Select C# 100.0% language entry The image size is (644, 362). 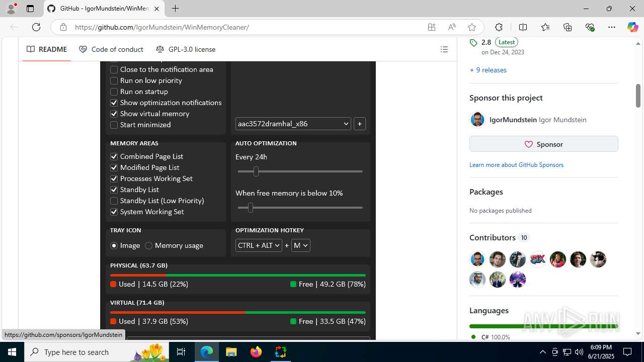[x=491, y=337]
